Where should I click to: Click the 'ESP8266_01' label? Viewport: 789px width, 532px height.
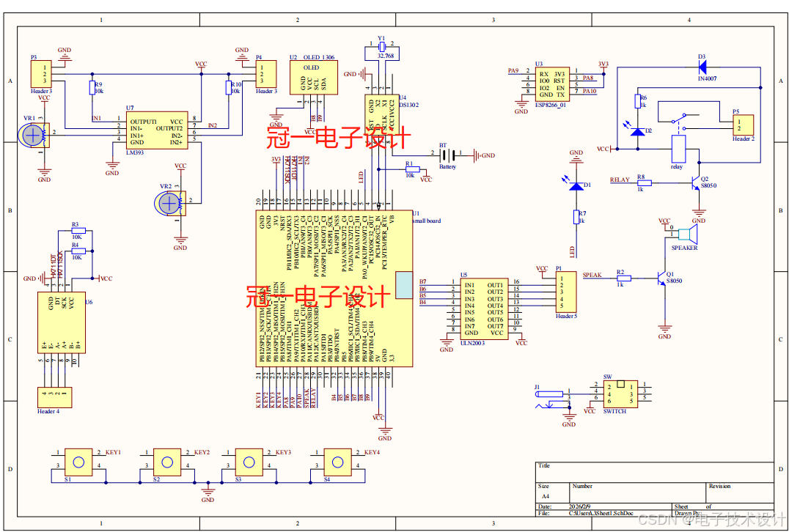pos(549,106)
